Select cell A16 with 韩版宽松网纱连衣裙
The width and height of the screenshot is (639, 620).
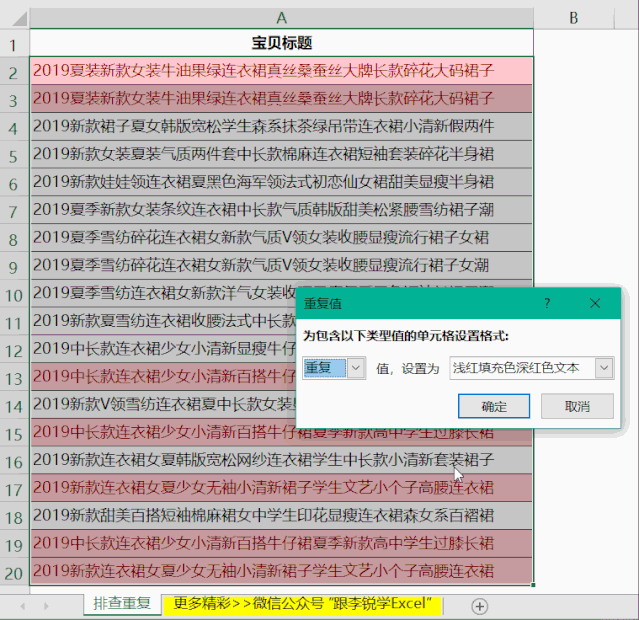click(282, 460)
